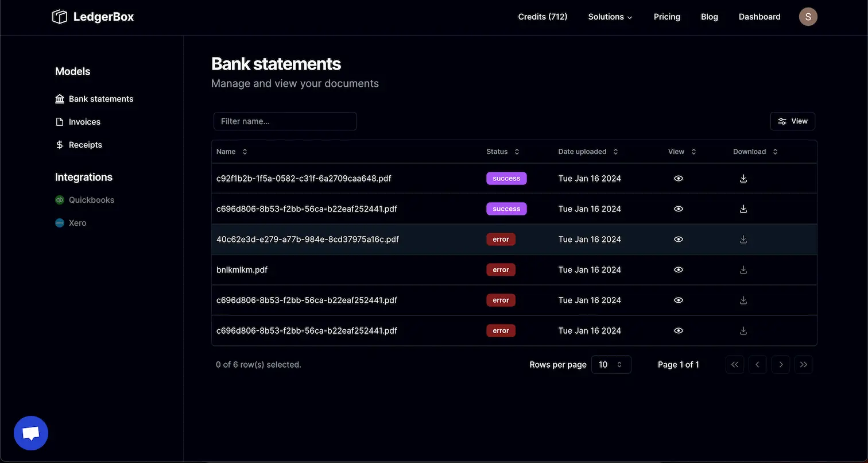This screenshot has width=868, height=463.
Task: Open the Xero integration icon
Action: [59, 222]
